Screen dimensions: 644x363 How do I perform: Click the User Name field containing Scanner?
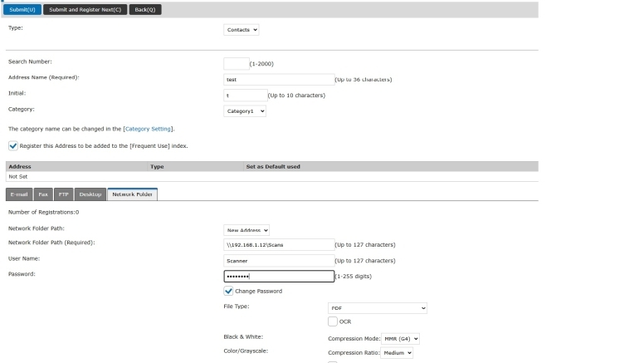point(277,261)
